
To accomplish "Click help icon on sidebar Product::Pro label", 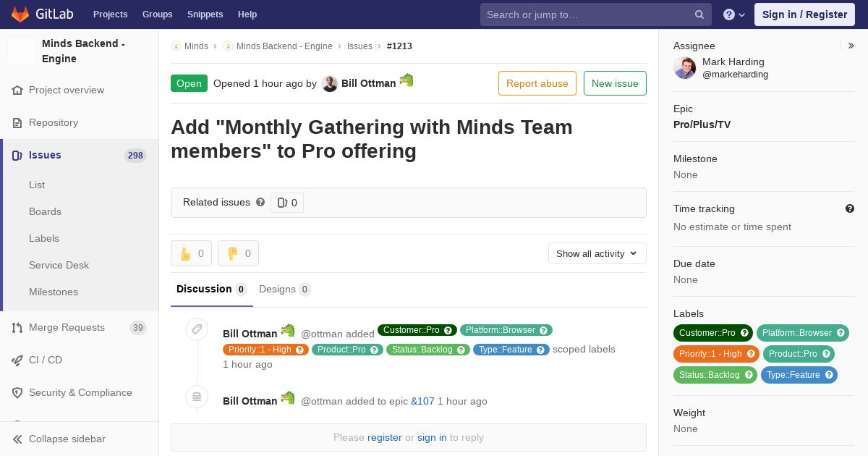I will point(827,354).
